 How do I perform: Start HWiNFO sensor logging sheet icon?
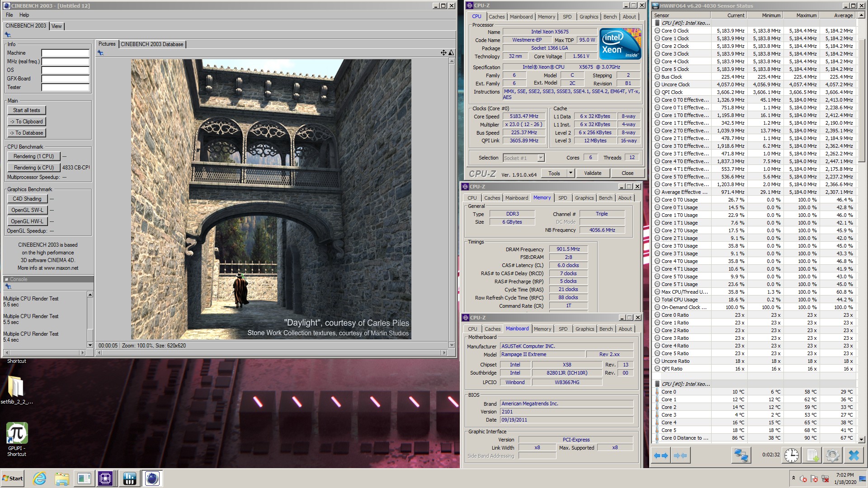(812, 455)
